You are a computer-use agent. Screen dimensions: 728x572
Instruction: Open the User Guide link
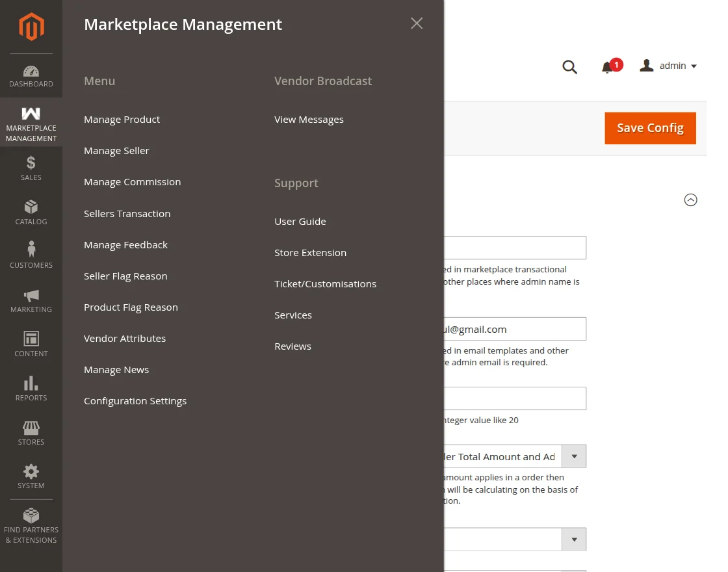[x=300, y=221]
